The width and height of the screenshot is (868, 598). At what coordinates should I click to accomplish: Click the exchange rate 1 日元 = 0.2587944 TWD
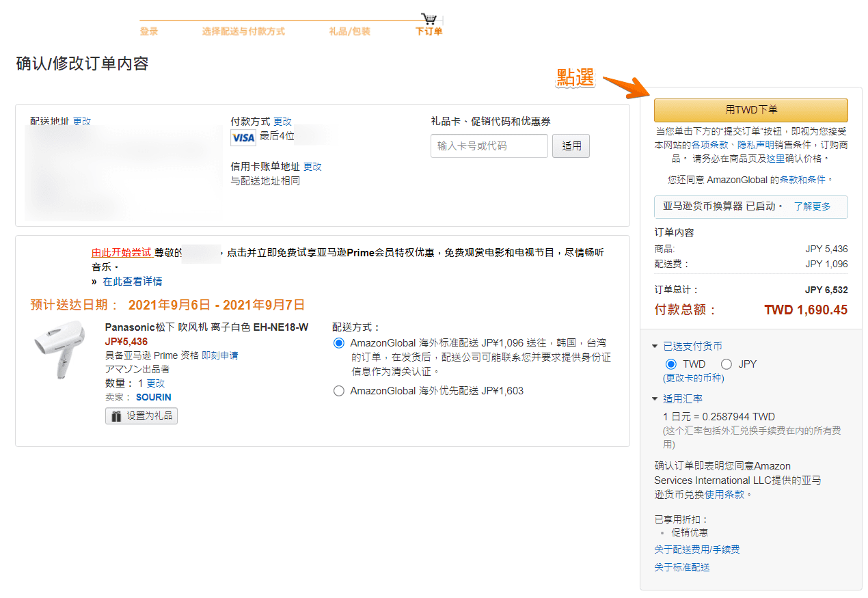click(719, 417)
